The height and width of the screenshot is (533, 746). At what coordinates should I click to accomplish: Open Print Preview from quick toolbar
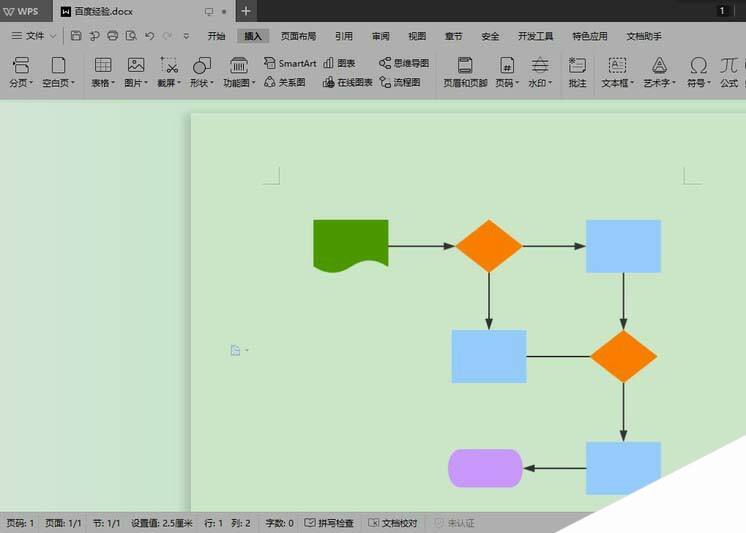(x=131, y=36)
